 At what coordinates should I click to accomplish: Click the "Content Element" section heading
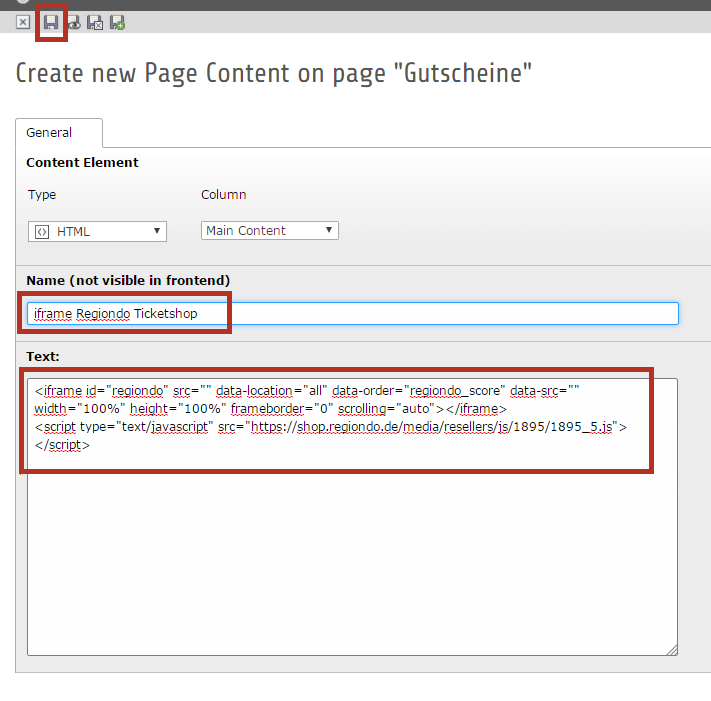click(x=82, y=162)
